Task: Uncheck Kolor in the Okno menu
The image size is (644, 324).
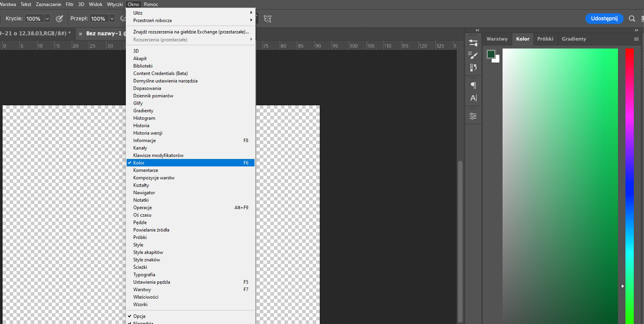Action: 191,163
